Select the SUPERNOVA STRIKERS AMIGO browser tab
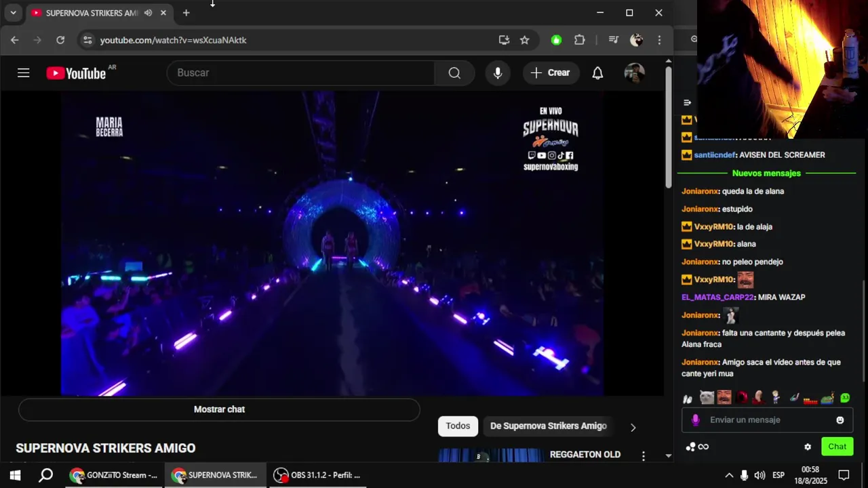The image size is (868, 488). tap(92, 13)
